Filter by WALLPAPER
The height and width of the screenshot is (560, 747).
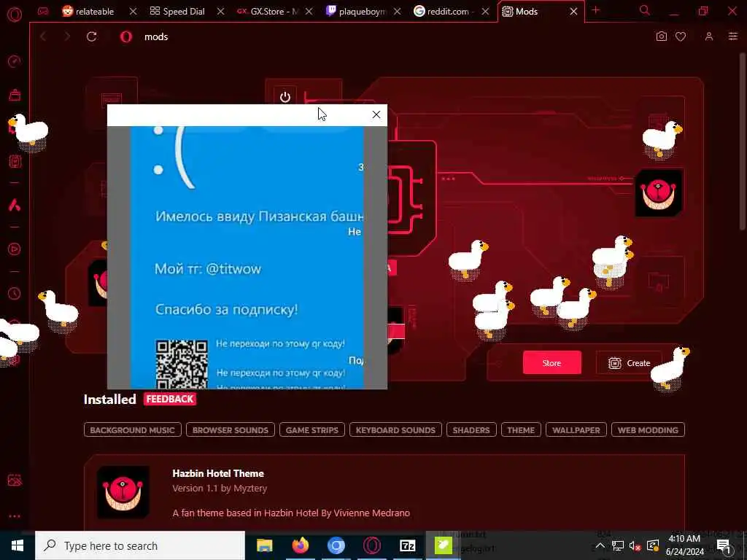click(576, 430)
